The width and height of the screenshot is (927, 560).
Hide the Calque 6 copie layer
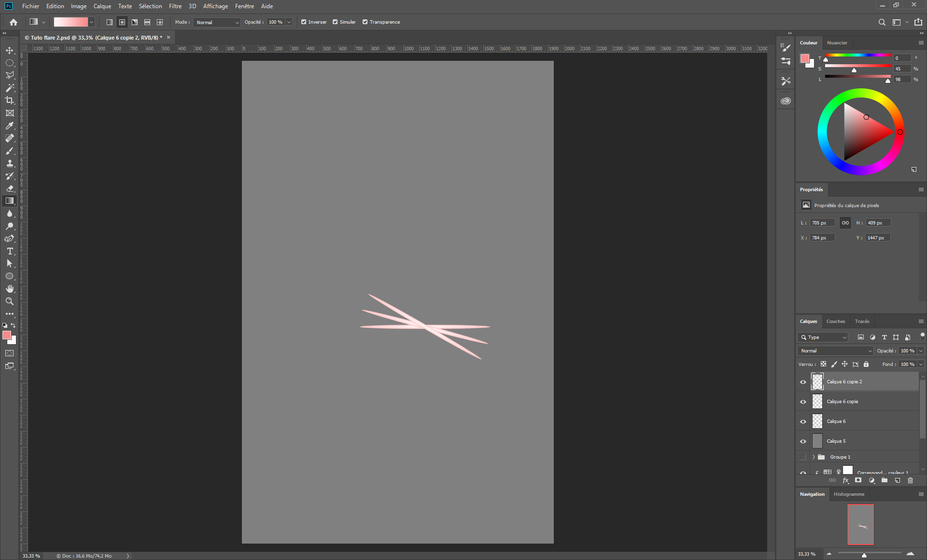click(x=803, y=402)
